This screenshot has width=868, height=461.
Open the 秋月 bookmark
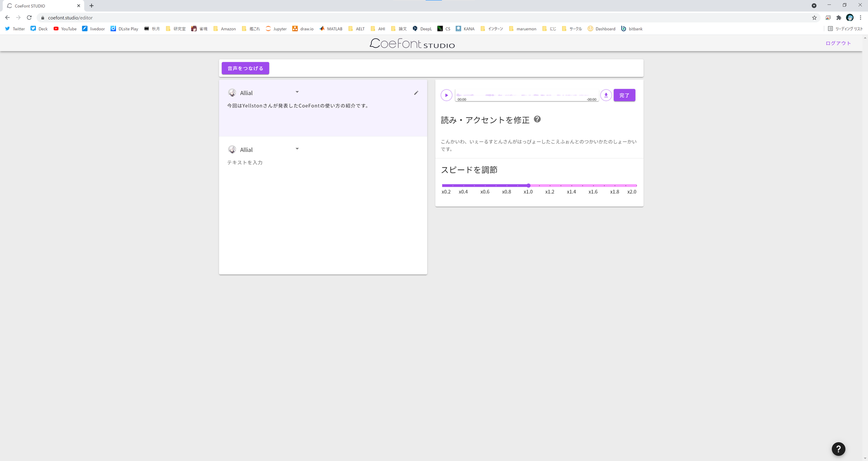[x=152, y=29]
